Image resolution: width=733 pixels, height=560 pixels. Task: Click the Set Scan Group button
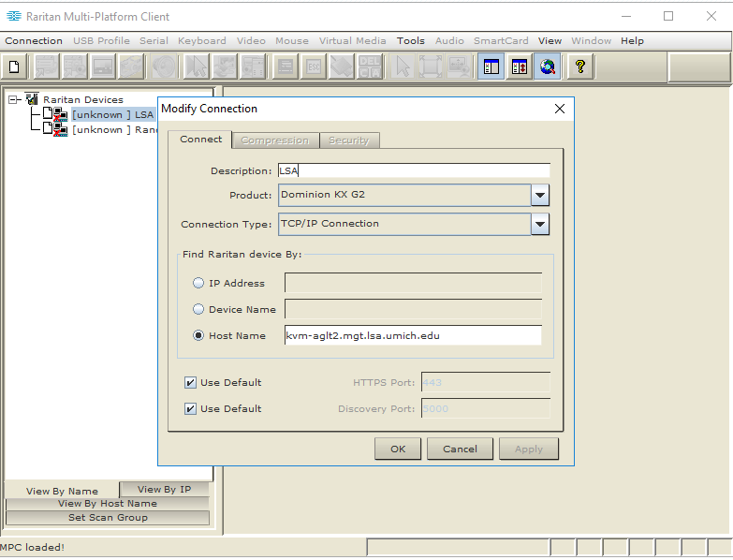point(108,518)
